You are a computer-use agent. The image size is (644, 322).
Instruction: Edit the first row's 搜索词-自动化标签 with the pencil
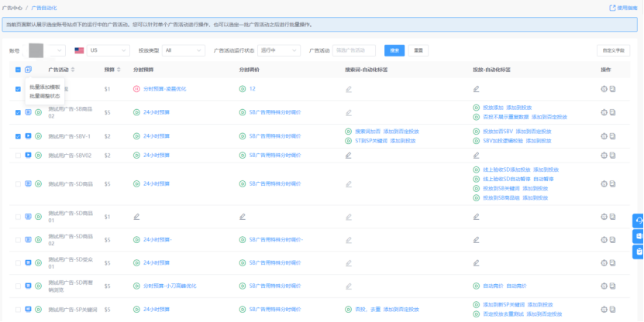(x=348, y=89)
